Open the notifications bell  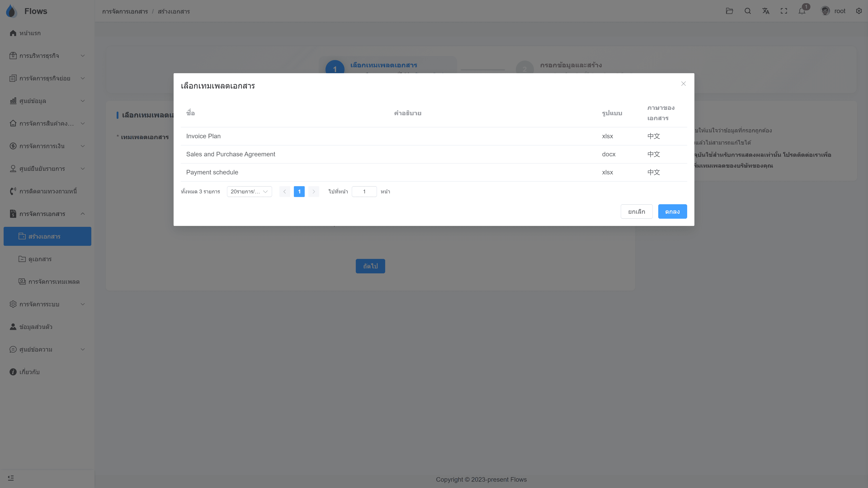(x=802, y=11)
